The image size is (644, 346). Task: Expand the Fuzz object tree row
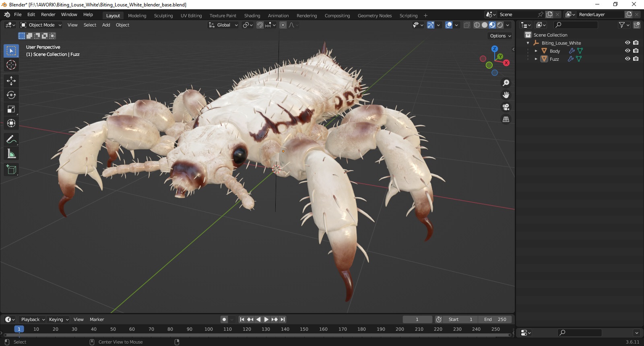536,59
